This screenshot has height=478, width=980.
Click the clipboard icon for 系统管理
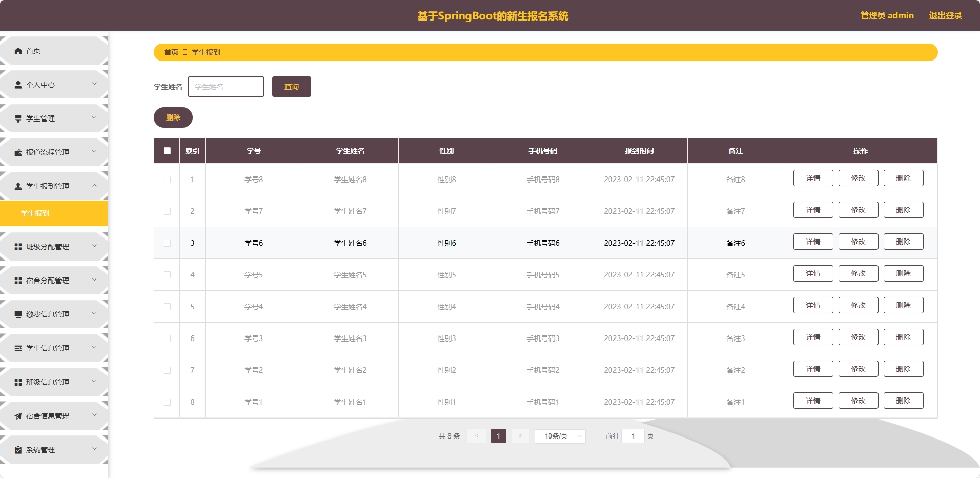pyautogui.click(x=18, y=450)
